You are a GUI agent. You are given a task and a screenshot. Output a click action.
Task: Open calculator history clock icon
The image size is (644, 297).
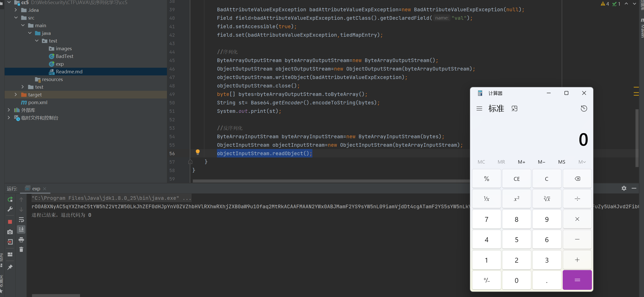[584, 108]
